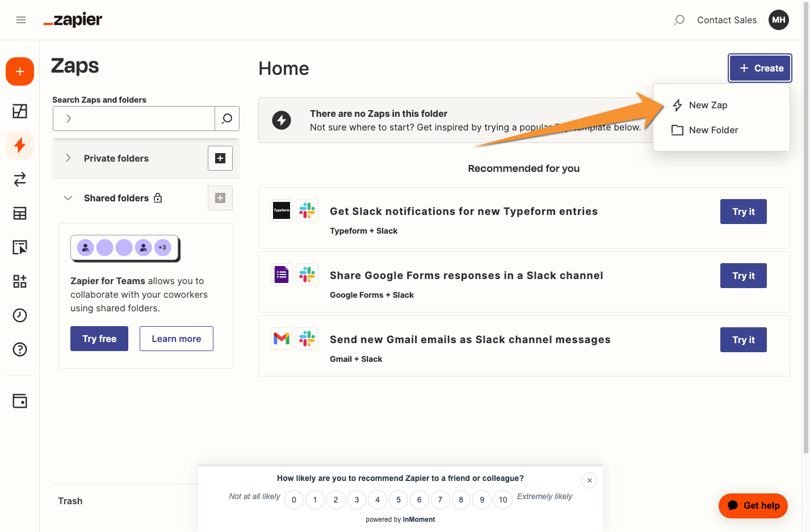This screenshot has width=810, height=532.
Task: Click the lock icon beside Shared folders
Action: click(158, 198)
